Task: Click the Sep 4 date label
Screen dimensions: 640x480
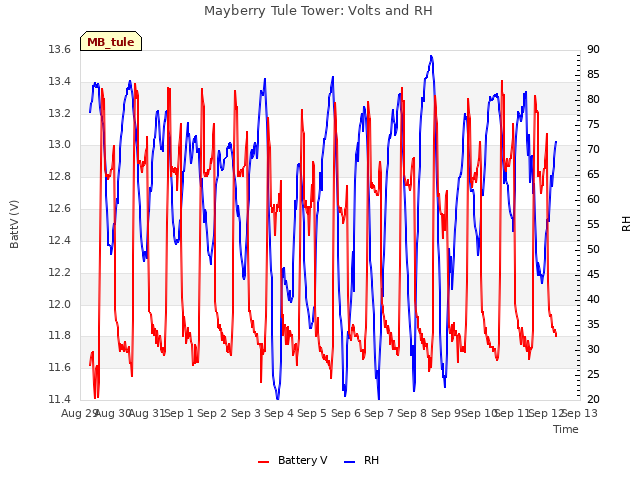Action: pos(279,413)
